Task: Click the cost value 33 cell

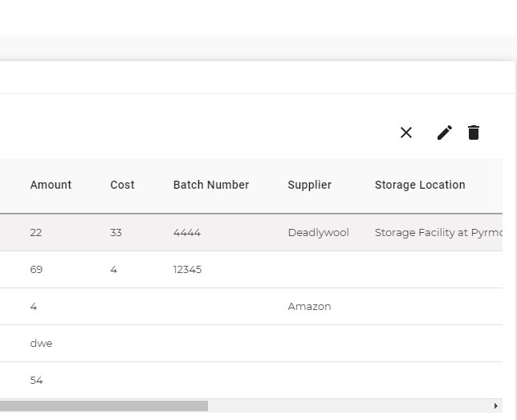Action: (116, 233)
